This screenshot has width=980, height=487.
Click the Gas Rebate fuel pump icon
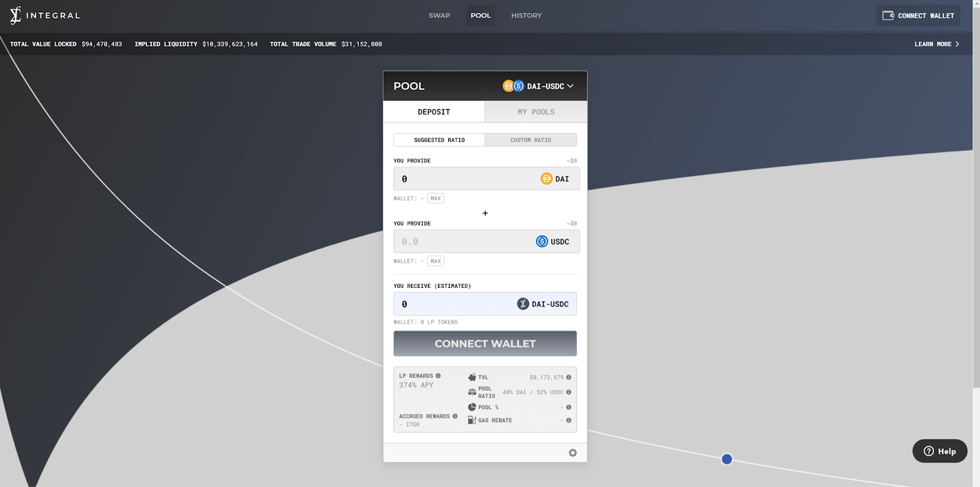(x=472, y=420)
